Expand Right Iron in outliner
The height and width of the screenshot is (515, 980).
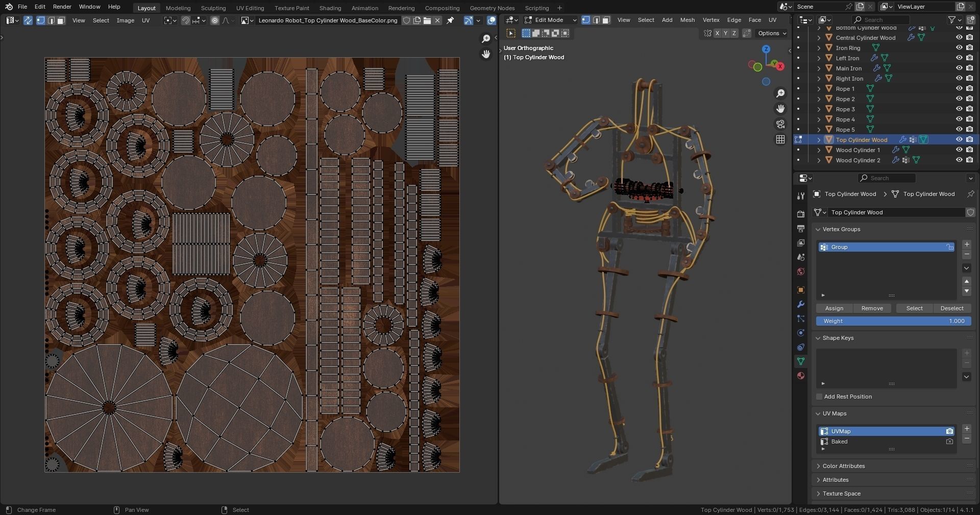(819, 78)
